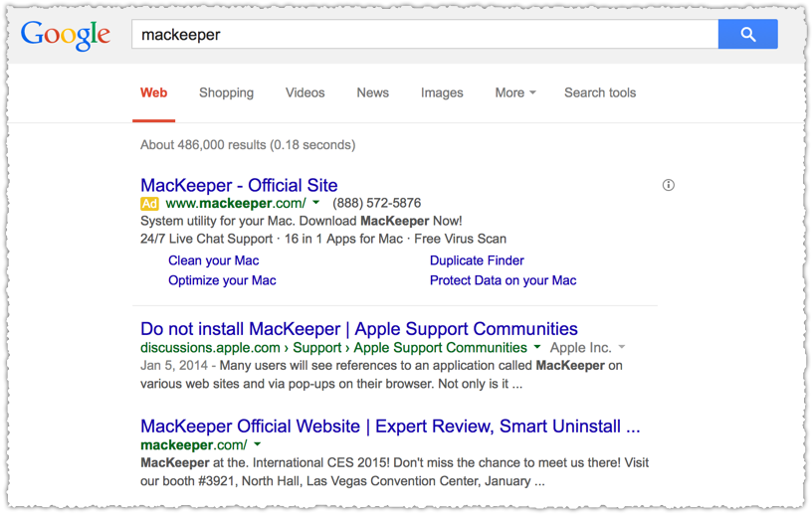
Task: Open the Clean your Mac sitelink
Action: (x=213, y=260)
